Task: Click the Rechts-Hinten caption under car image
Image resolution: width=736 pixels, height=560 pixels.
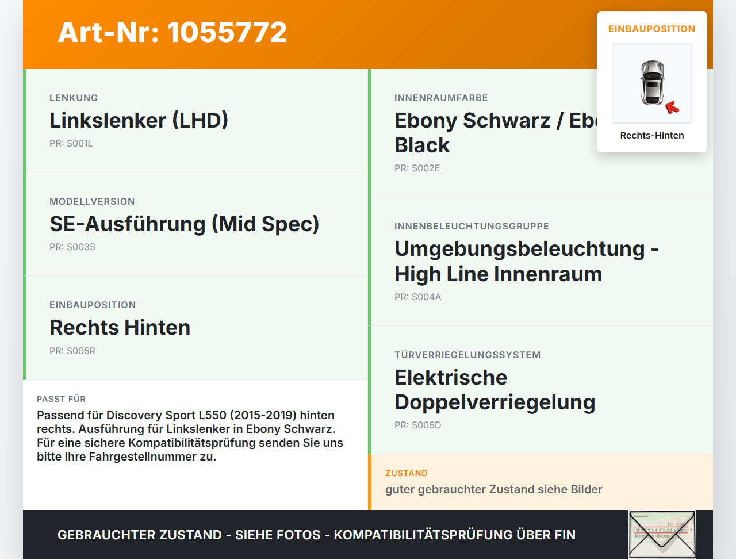Action: point(652,136)
